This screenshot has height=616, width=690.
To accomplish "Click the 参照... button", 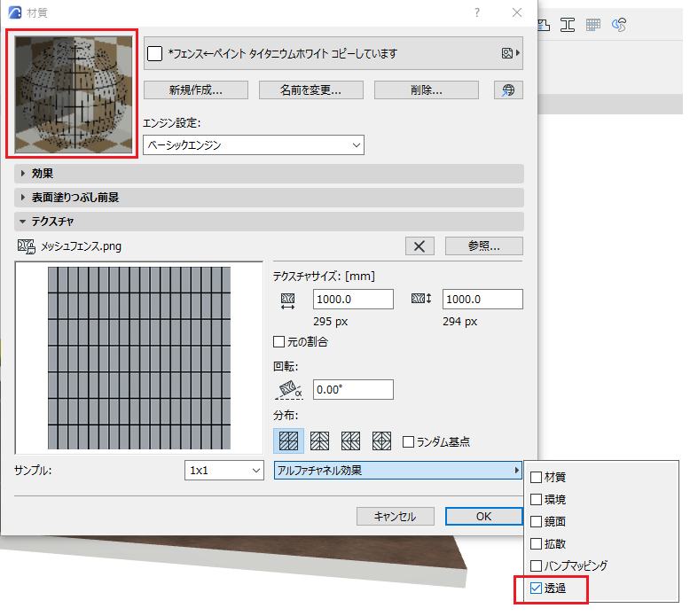I will point(484,246).
